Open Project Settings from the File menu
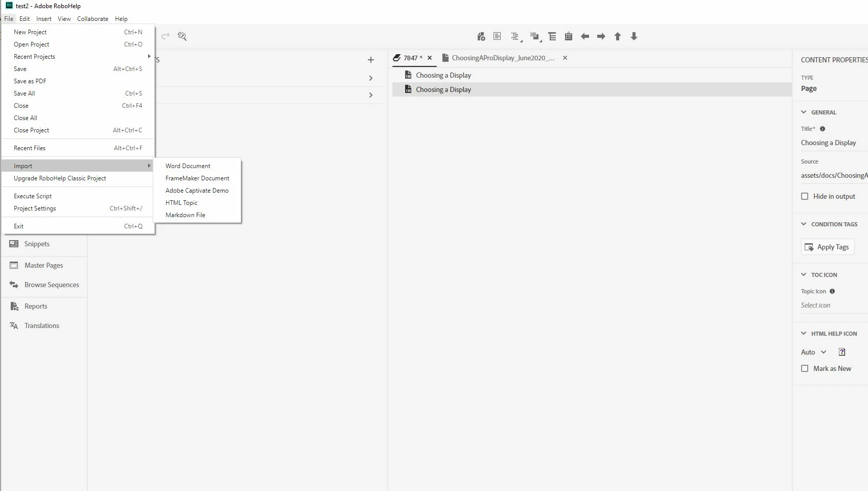This screenshot has height=491, width=868. 78,208
